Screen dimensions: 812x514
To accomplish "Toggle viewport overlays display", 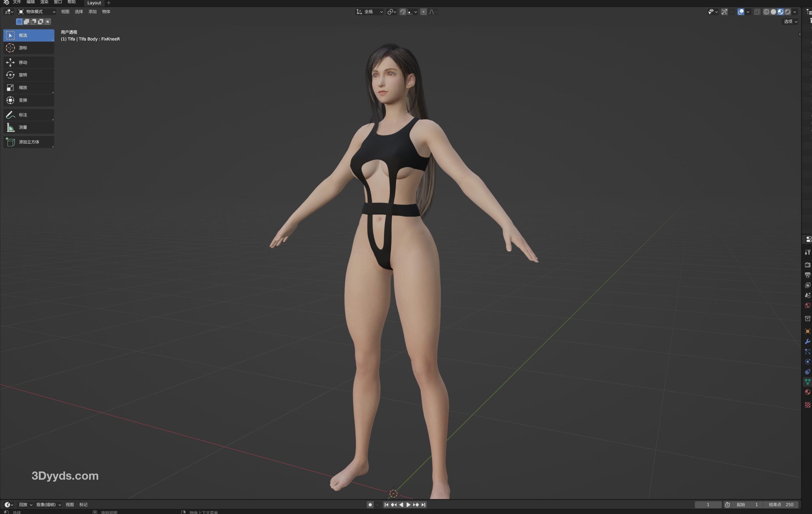I will tap(741, 12).
